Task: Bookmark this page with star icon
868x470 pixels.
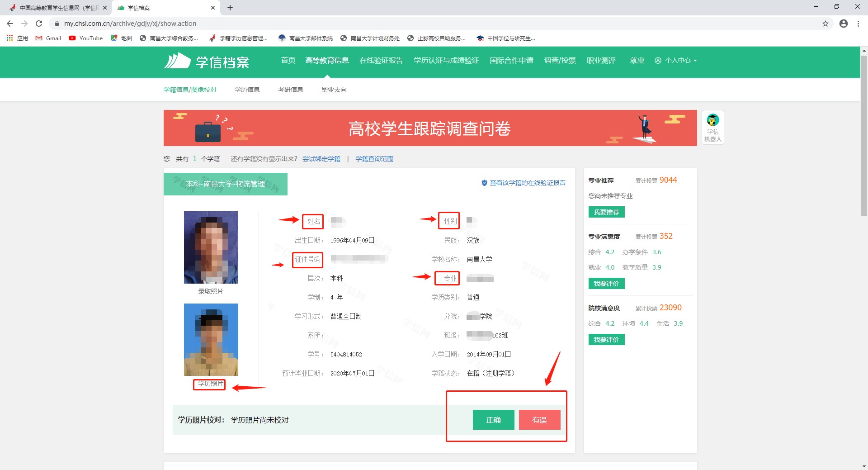Action: pyautogui.click(x=825, y=24)
